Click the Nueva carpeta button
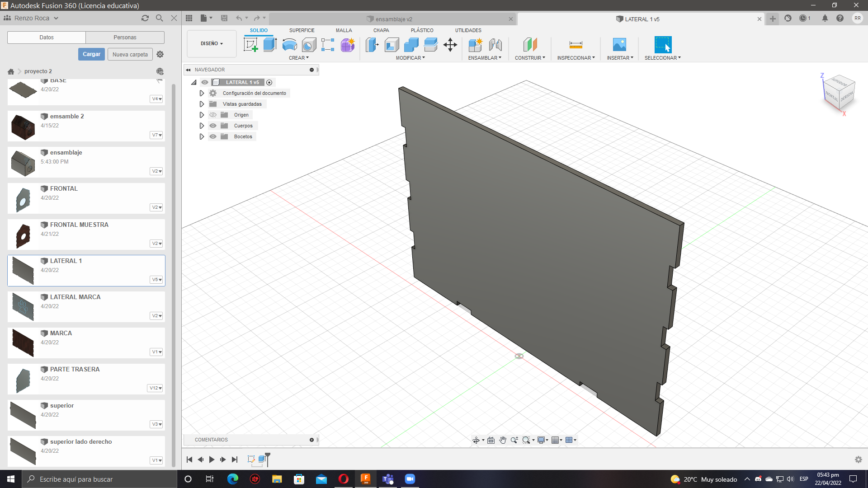This screenshot has width=868, height=488. point(130,54)
